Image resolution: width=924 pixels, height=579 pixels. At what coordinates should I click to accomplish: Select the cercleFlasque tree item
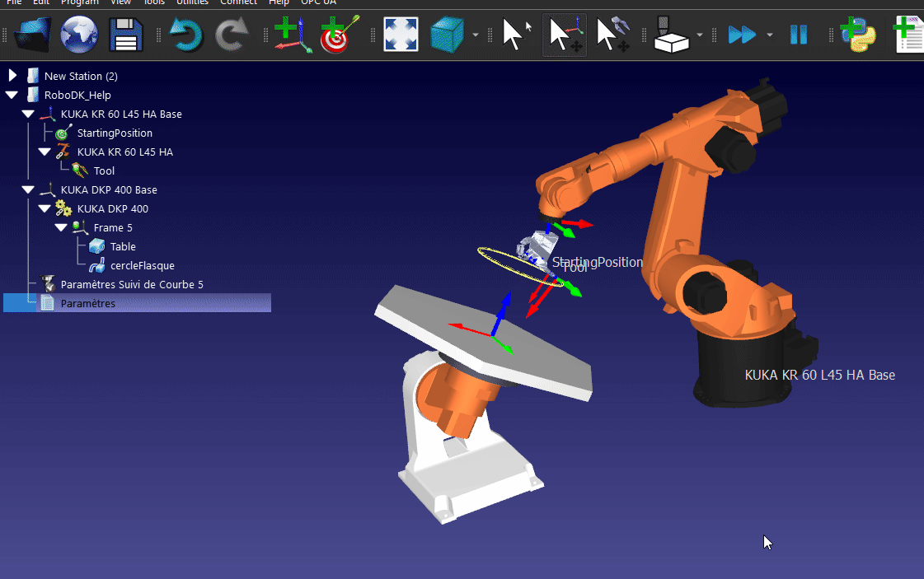tap(142, 265)
